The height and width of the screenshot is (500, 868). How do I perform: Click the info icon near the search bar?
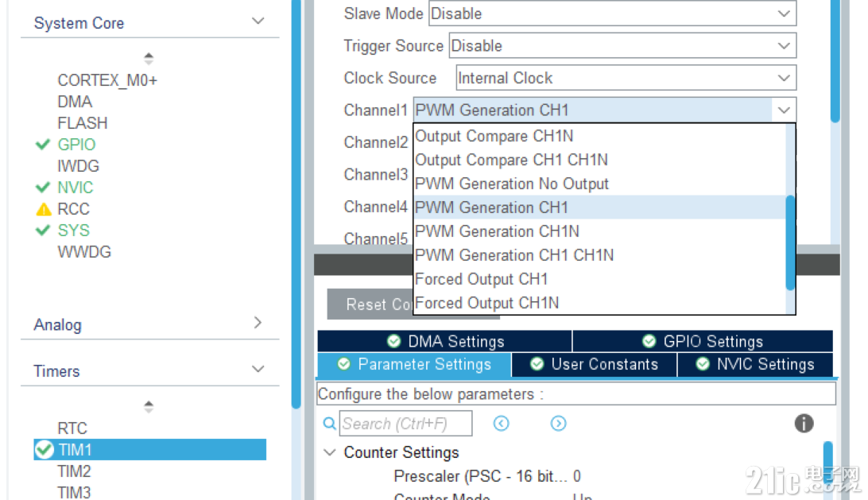coord(804,424)
